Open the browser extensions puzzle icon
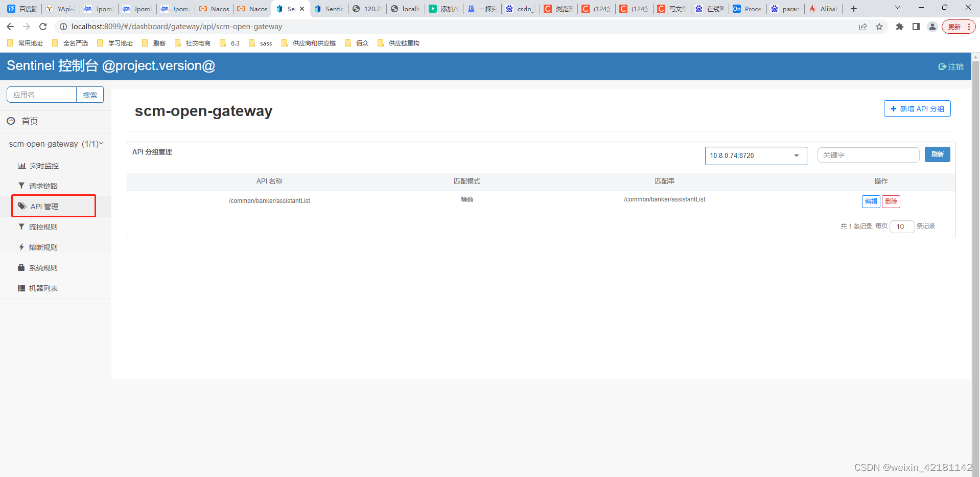Screen dimensions: 980x477 (x=900, y=27)
